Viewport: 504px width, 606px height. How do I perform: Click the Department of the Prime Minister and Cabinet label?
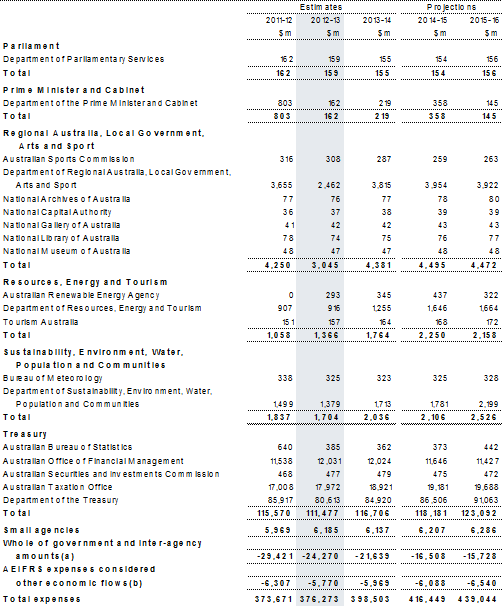(100, 103)
